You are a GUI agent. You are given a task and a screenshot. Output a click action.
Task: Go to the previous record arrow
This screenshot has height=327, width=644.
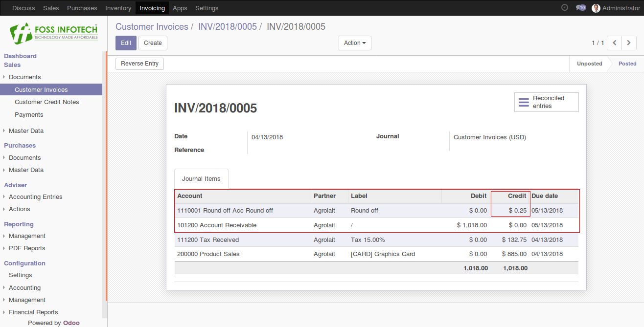click(614, 43)
